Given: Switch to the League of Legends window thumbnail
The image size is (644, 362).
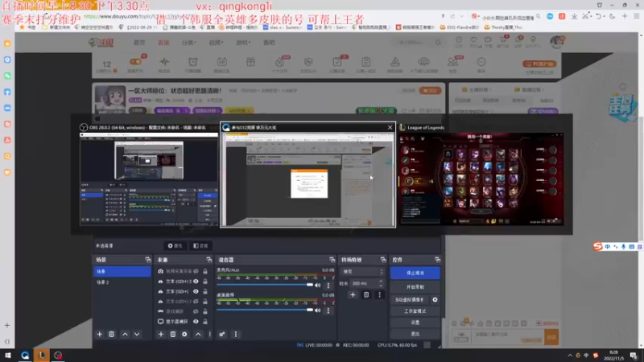Looking at the screenshot, I should [481, 179].
